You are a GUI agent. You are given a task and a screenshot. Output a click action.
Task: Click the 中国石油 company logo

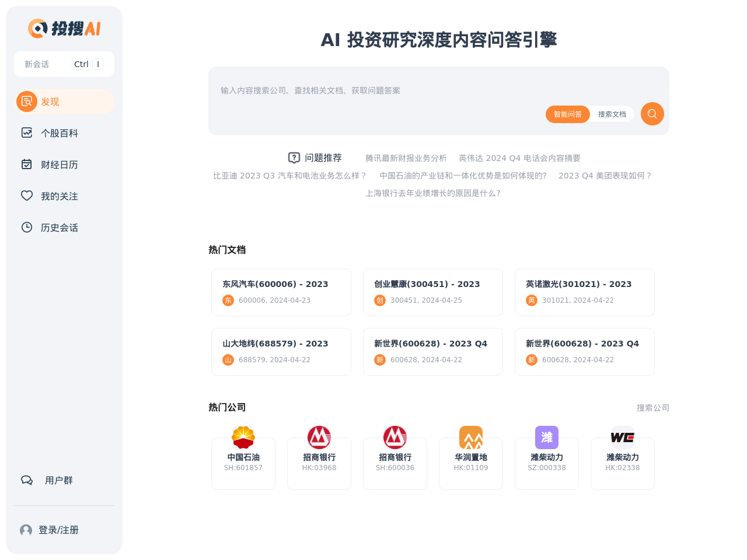243,437
